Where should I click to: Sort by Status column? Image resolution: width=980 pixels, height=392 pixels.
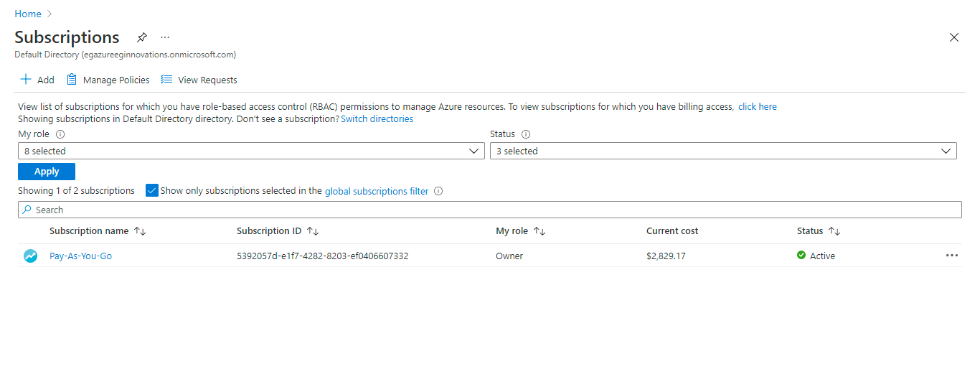tap(819, 231)
